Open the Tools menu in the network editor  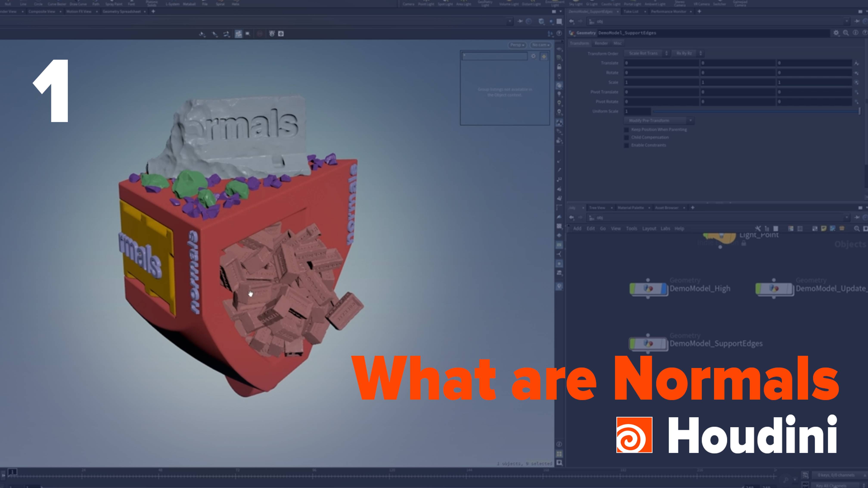[631, 228]
